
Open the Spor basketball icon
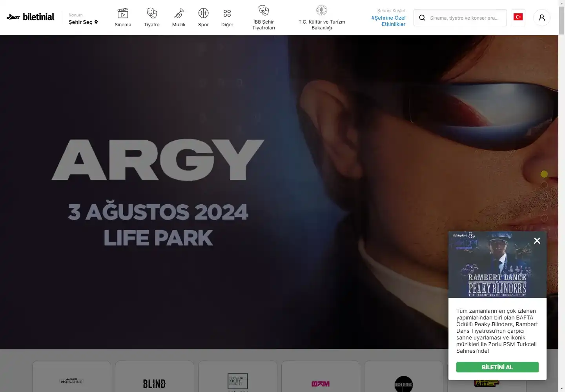203,13
